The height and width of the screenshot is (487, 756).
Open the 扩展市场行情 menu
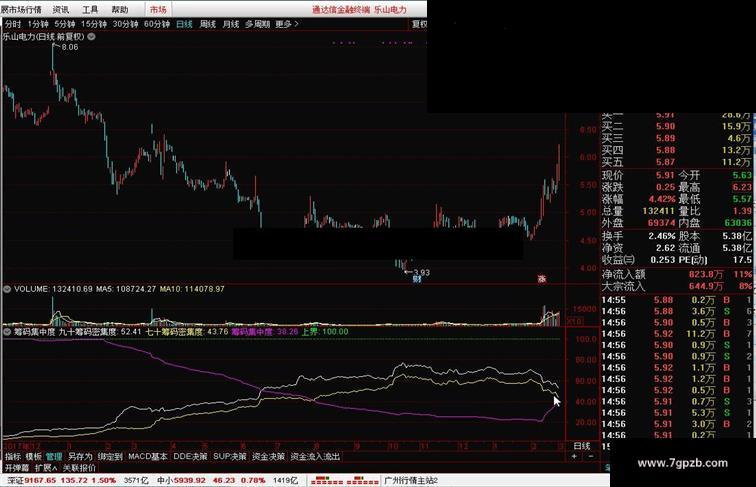pos(21,9)
